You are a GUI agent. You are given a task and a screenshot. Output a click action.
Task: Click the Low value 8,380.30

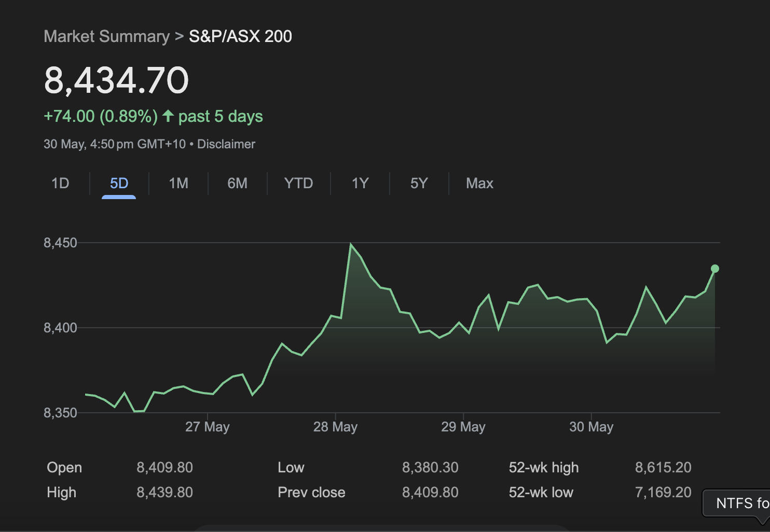click(x=430, y=468)
